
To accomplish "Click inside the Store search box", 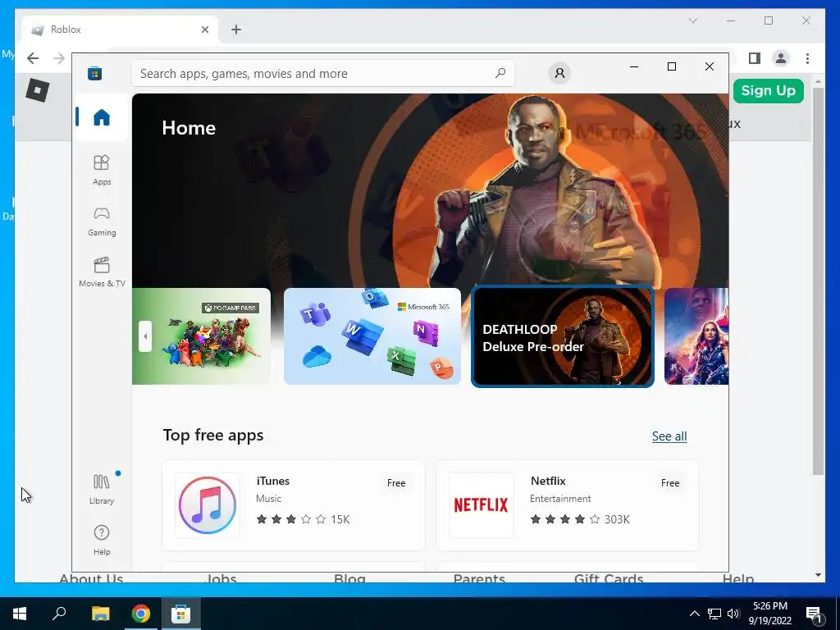I will [323, 73].
